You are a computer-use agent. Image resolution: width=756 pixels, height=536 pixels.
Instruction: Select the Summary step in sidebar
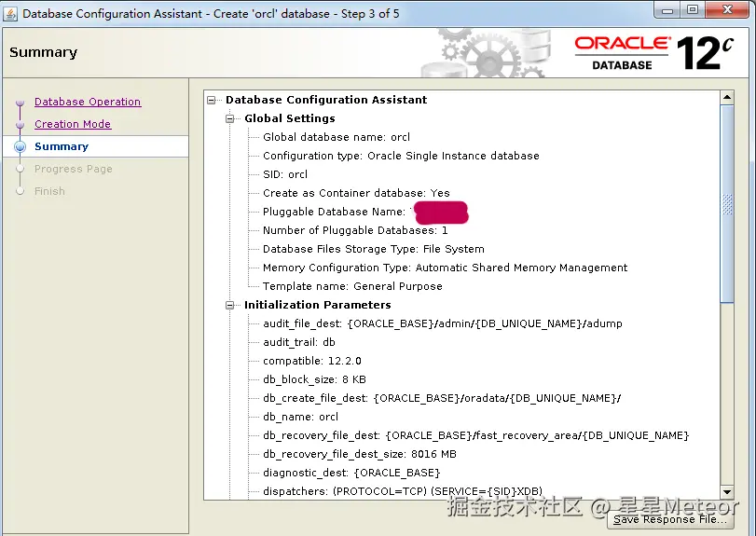pyautogui.click(x=62, y=146)
